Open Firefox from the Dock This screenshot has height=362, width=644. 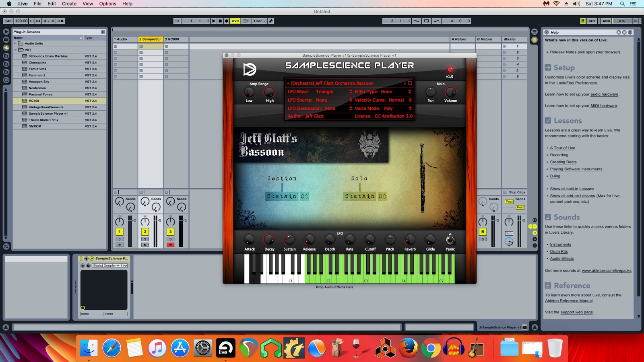click(408, 348)
